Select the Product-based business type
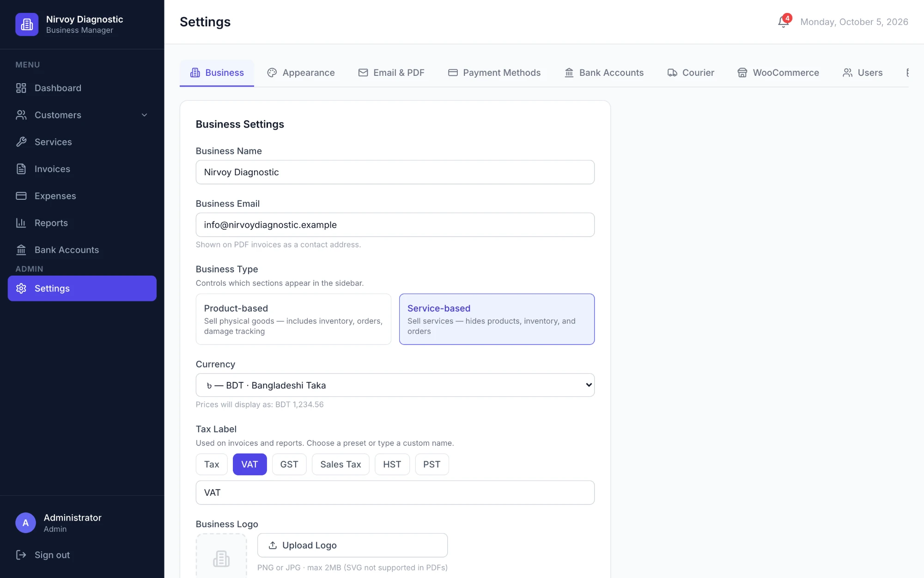 [x=293, y=319]
